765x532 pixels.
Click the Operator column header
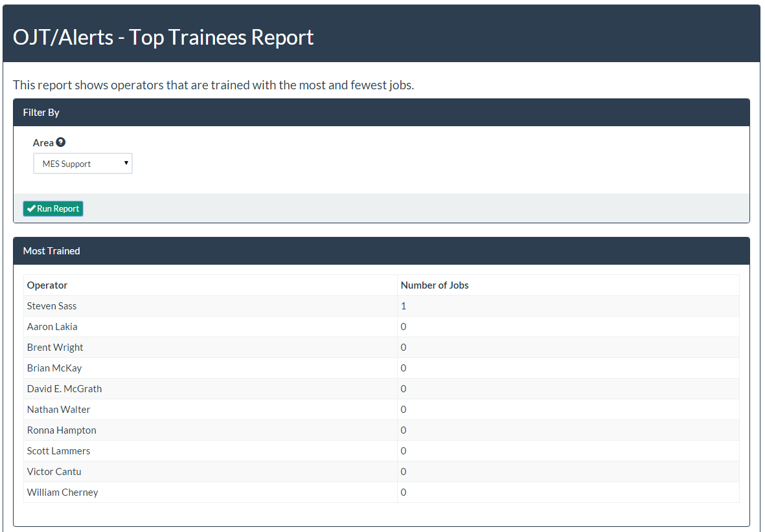[x=47, y=285]
